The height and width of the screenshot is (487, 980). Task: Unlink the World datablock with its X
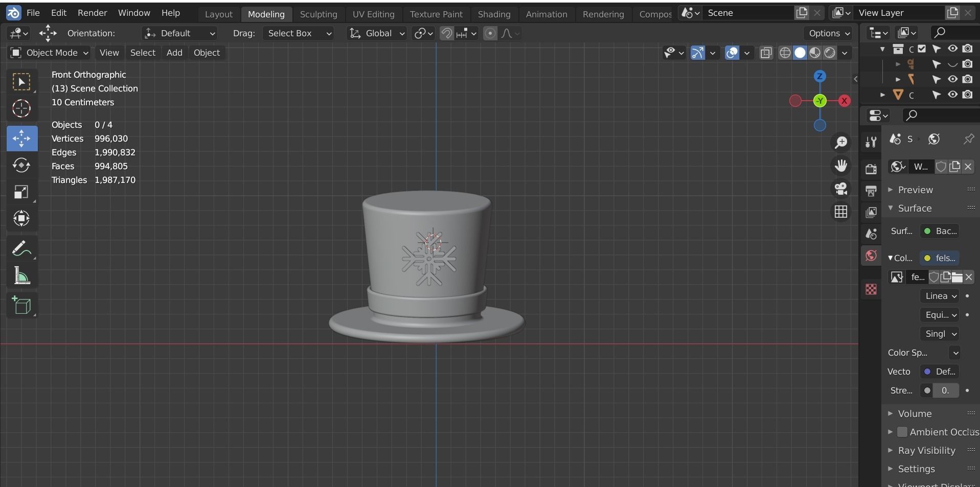pyautogui.click(x=968, y=167)
